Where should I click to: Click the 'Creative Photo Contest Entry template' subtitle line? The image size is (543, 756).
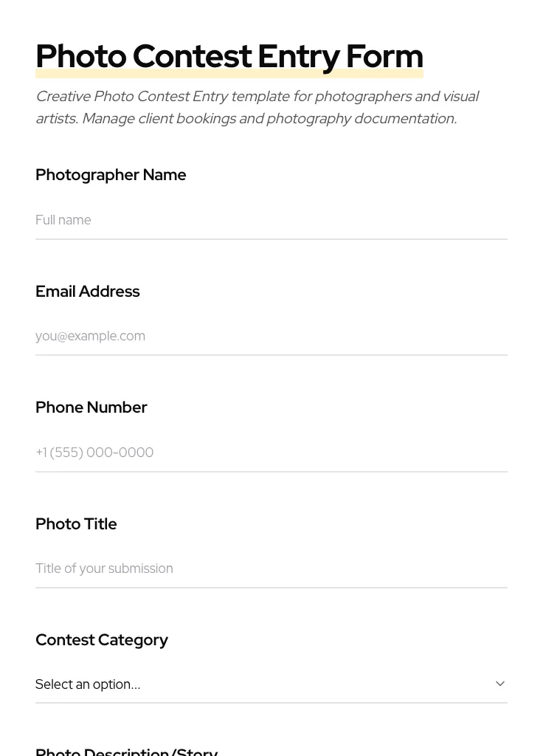tap(257, 97)
